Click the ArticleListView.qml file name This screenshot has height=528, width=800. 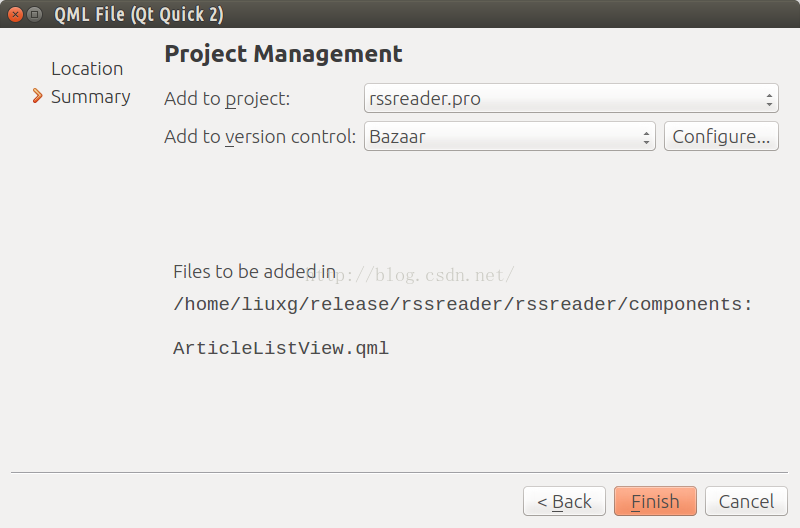tap(281, 348)
